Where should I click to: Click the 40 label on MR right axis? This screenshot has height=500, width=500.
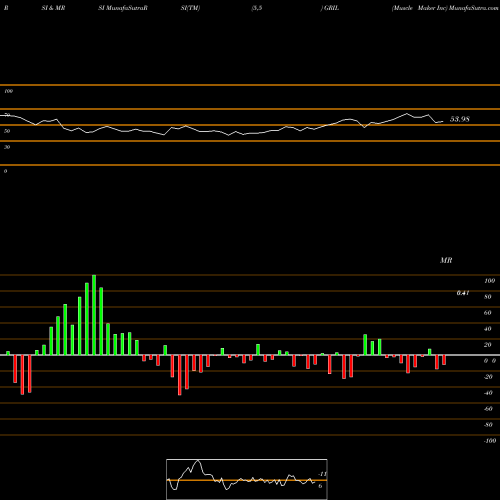(488, 329)
